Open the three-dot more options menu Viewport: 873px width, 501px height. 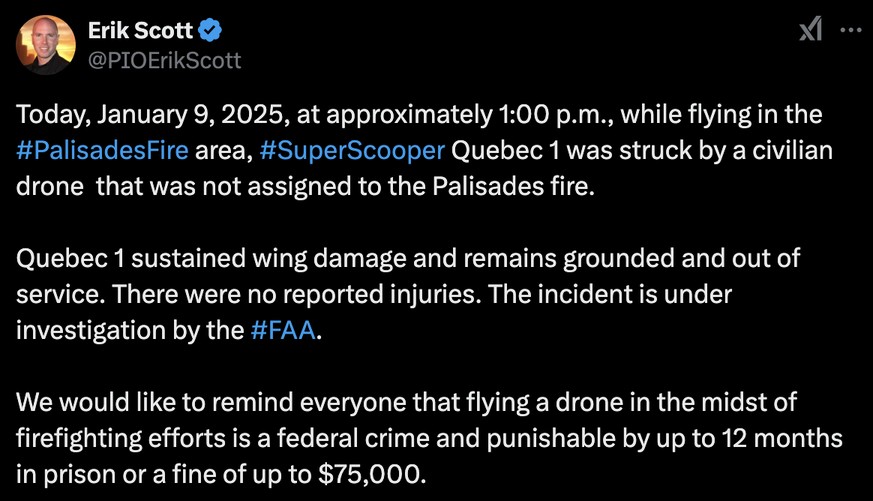851,30
